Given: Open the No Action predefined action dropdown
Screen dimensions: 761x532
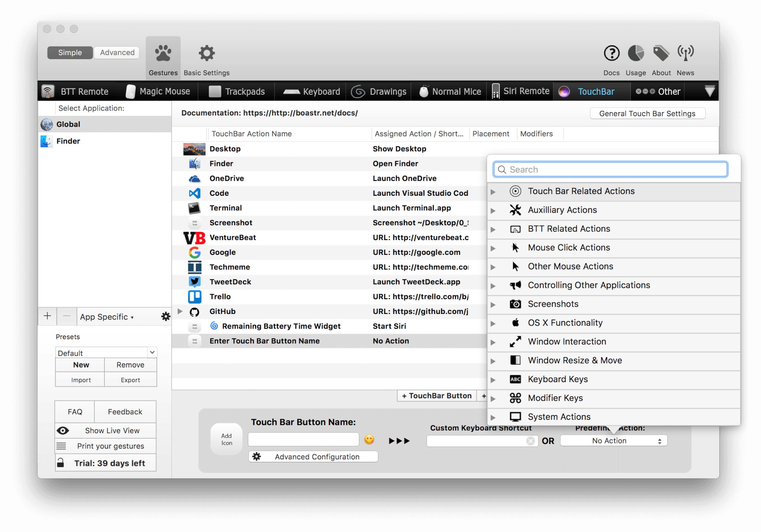Looking at the screenshot, I should point(613,441).
